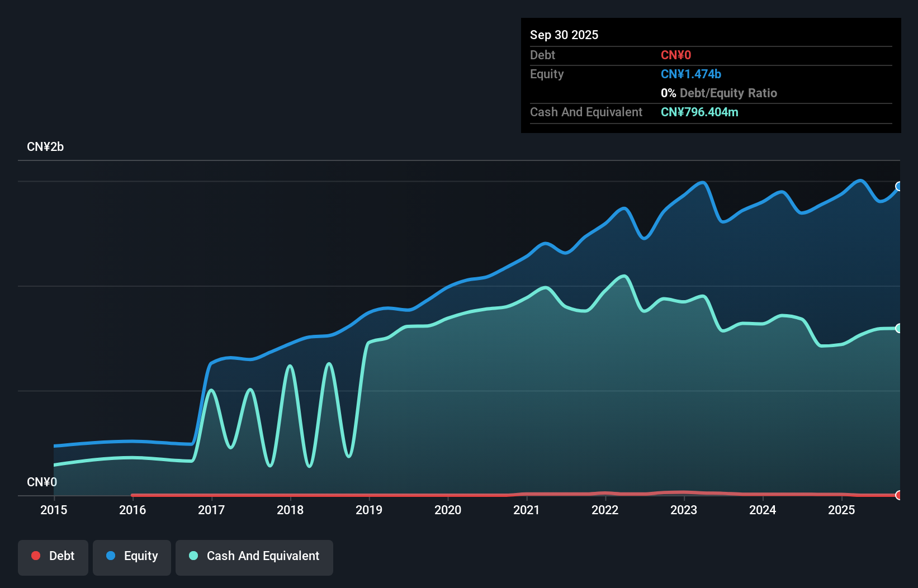Click the CN¥796.404m cash value in tooltip
Image resolution: width=918 pixels, height=588 pixels.
tap(699, 112)
